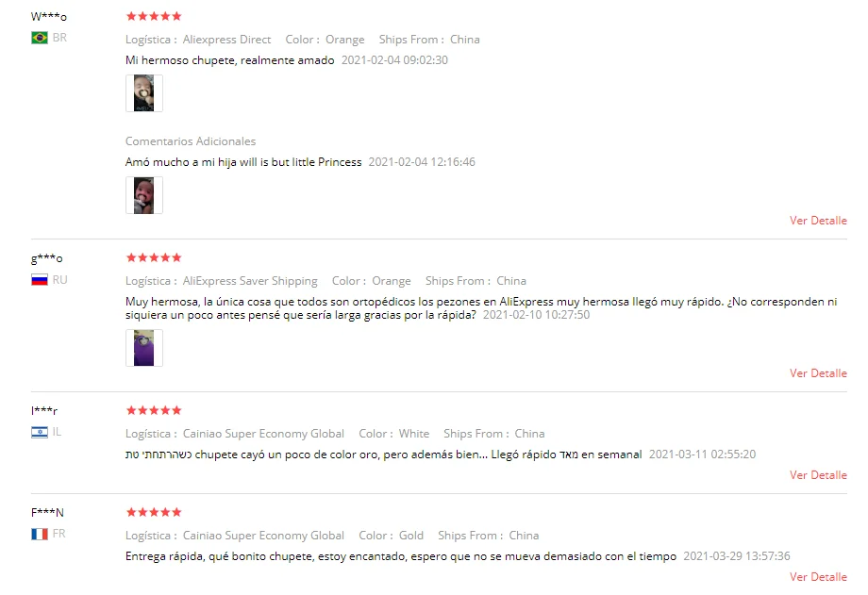Open first photo in W***o's review
The image size is (868, 595).
(x=144, y=93)
